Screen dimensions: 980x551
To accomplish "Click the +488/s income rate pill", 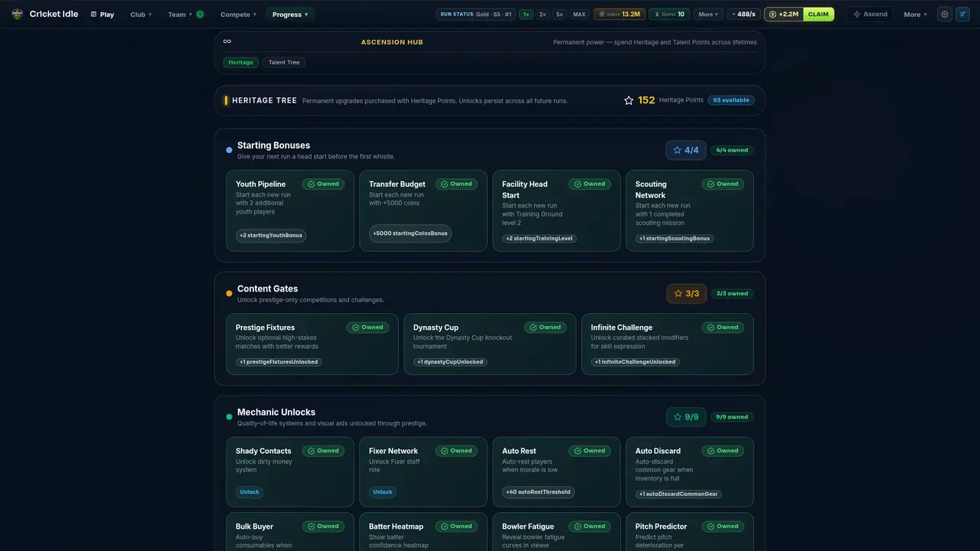I will pyautogui.click(x=743, y=14).
